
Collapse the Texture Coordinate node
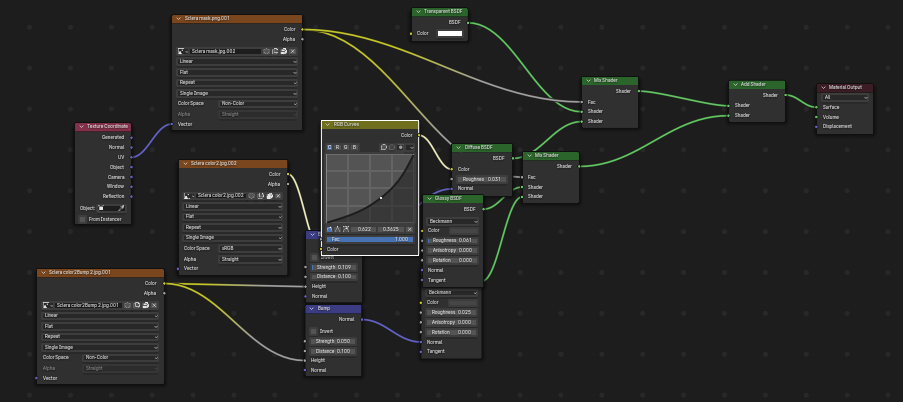click(x=82, y=127)
